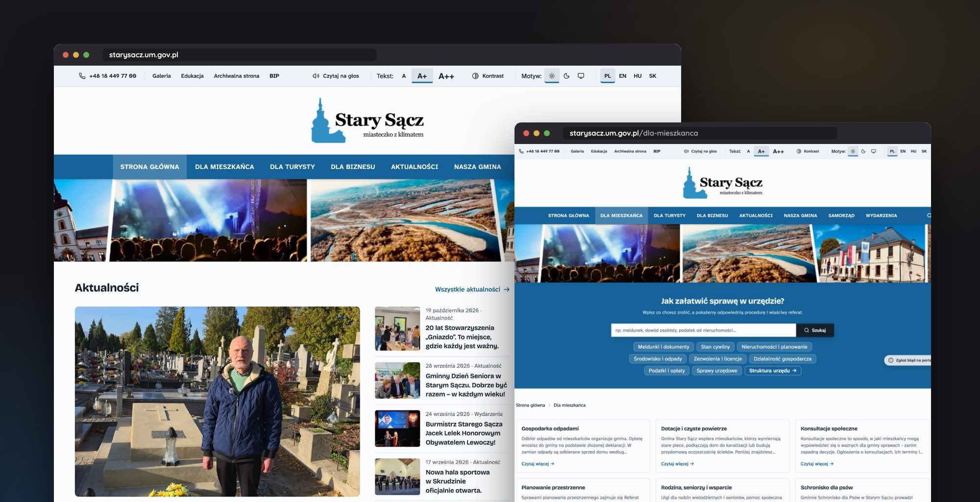
Task: Open Wydarzenia tab in front window nav
Action: coord(881,215)
